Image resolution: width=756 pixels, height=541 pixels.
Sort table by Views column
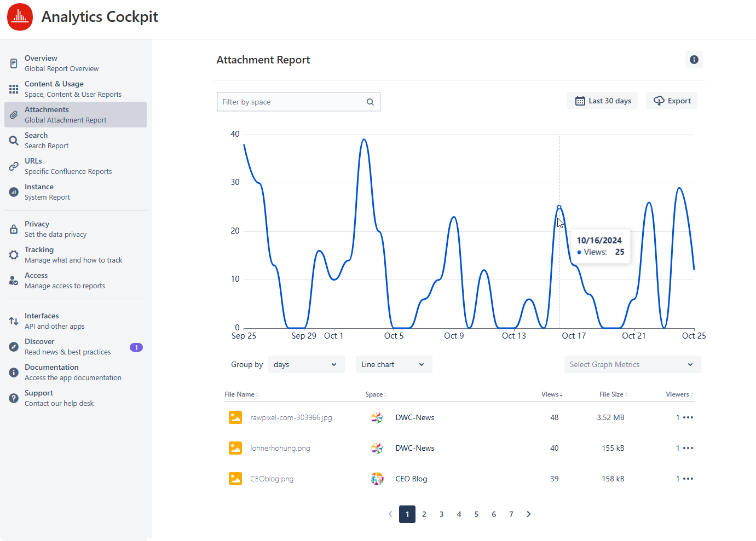[551, 394]
